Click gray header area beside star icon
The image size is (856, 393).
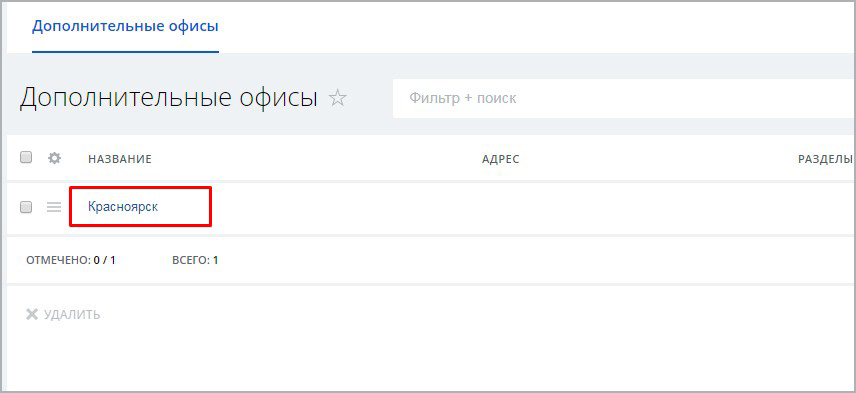click(370, 98)
